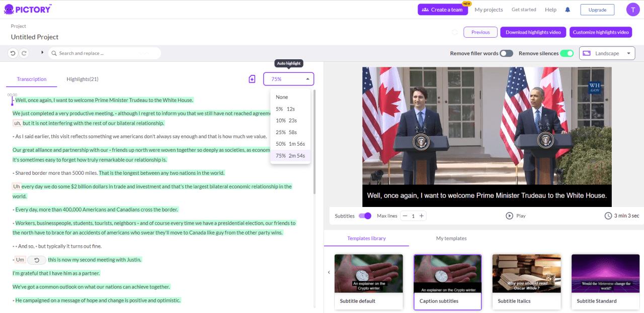Click Download highlights video button

tap(533, 32)
